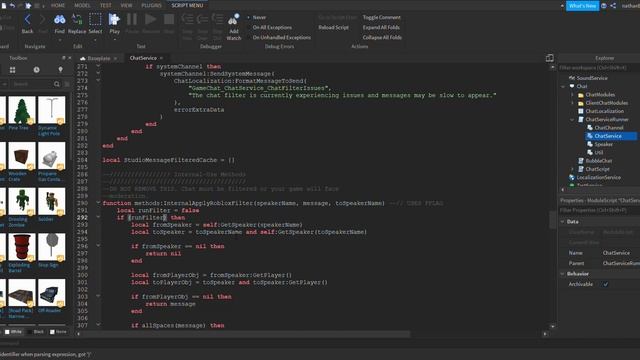
Task: Open the Toolbox Creations lightbulb tab
Action: [x=60, y=70]
